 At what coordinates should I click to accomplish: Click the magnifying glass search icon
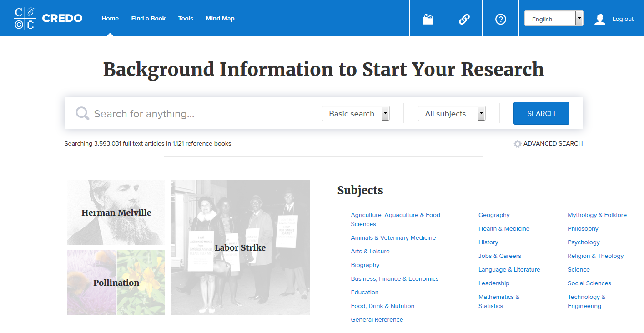(82, 113)
